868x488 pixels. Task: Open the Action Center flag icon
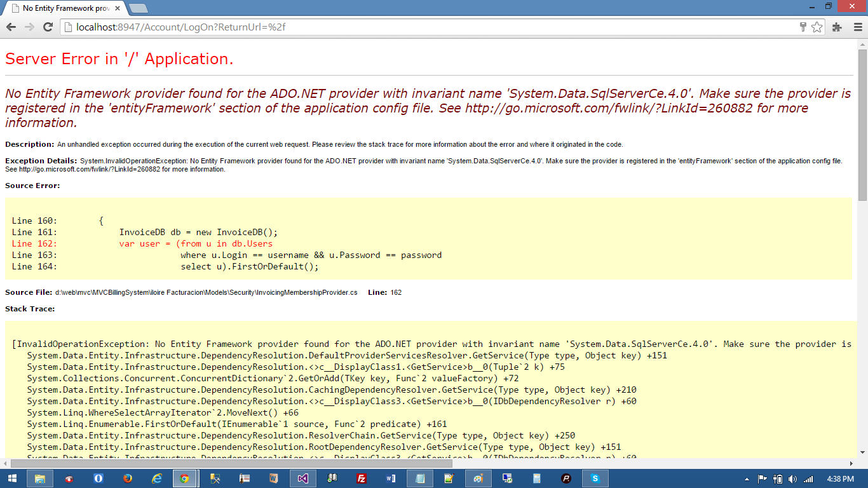point(763,479)
